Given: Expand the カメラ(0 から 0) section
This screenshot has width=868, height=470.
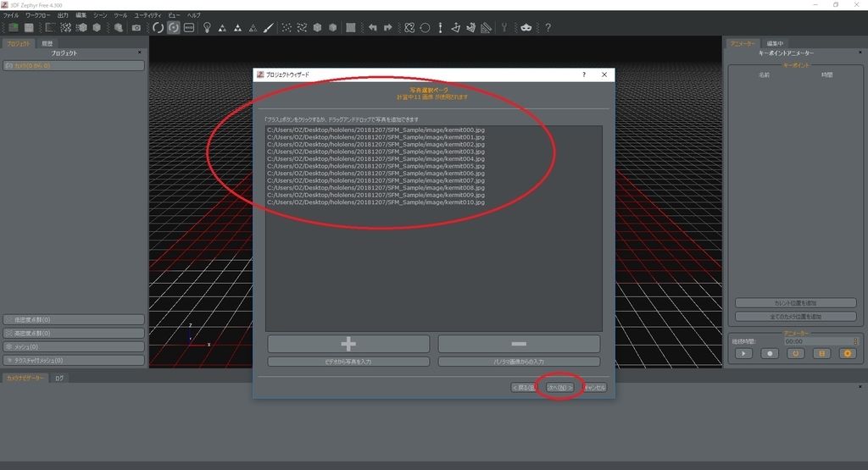Looking at the screenshot, I should [x=74, y=65].
